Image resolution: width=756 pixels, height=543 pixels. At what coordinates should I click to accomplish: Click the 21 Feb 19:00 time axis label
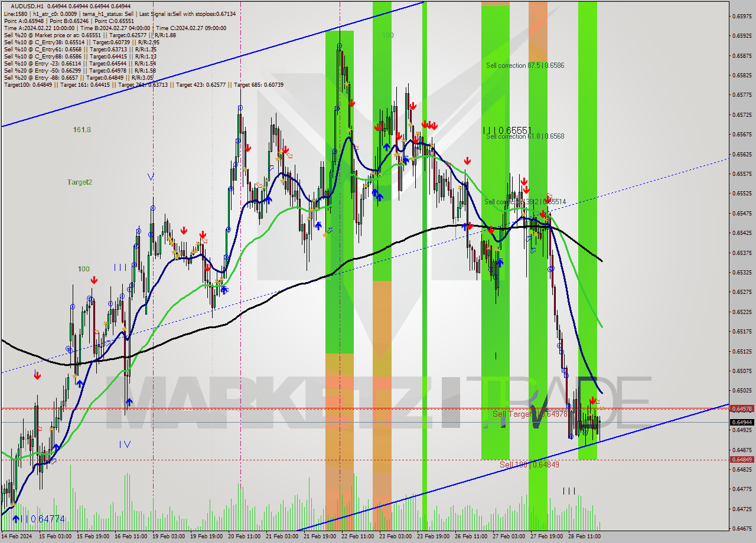(320, 537)
